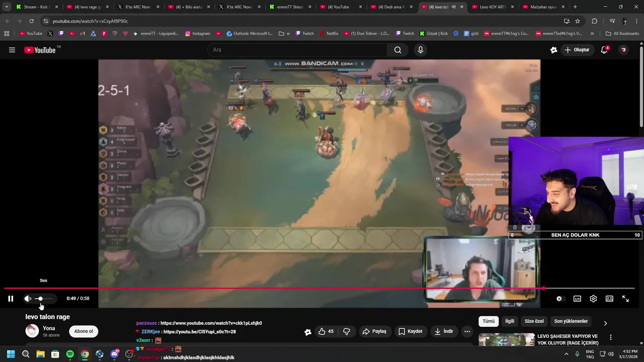644x362 pixels.
Task: Select the Tümü filter chip
Action: [489, 321]
